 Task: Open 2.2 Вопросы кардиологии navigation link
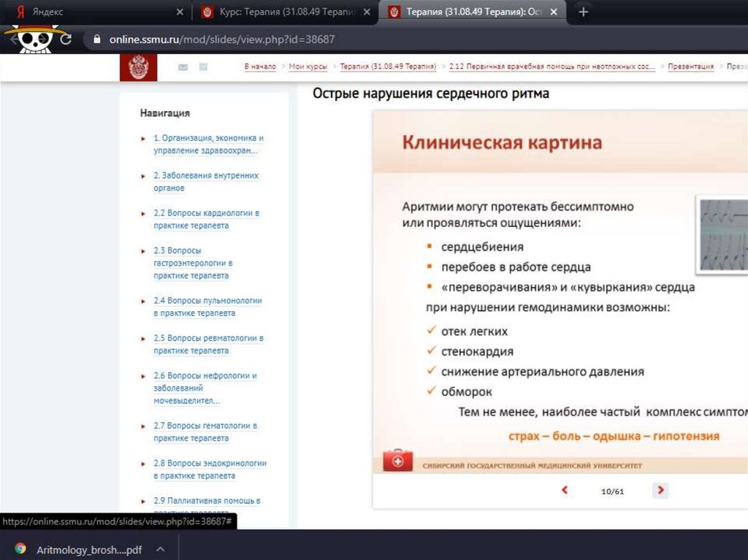point(206,219)
